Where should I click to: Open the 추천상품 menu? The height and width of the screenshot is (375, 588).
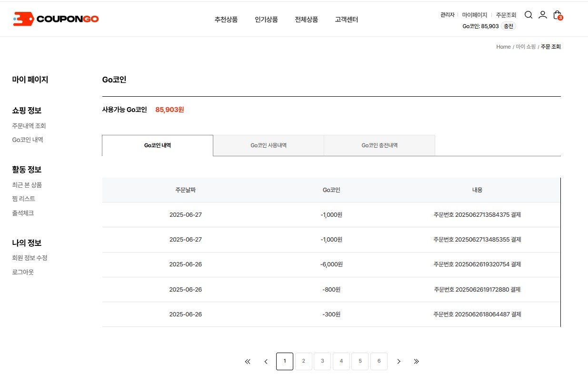click(226, 20)
